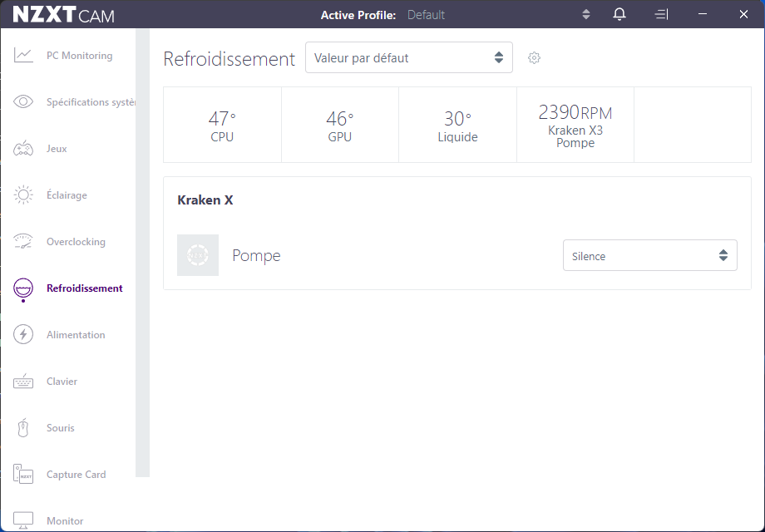Open the Capture Card icon
This screenshot has width=765, height=532.
23,475
